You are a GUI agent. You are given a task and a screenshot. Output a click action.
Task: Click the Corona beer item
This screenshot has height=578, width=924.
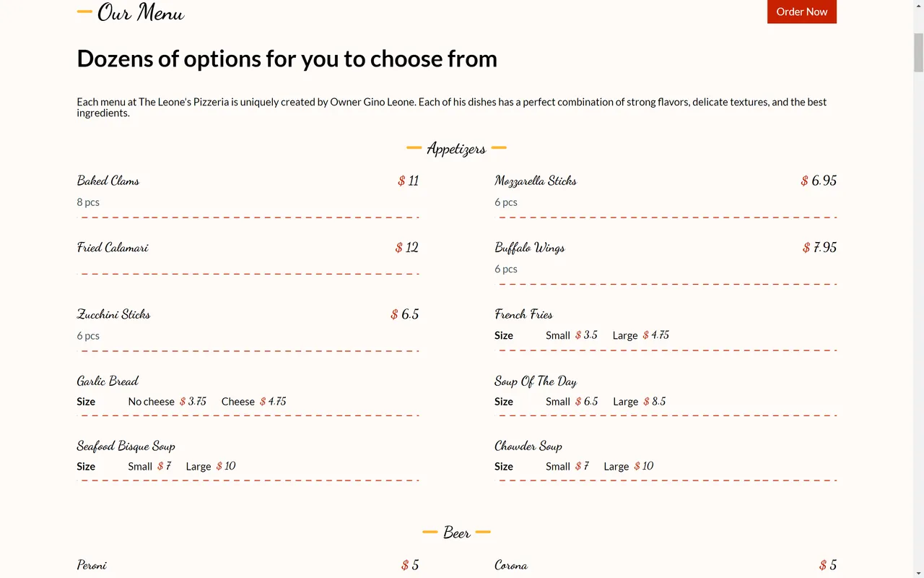510,565
